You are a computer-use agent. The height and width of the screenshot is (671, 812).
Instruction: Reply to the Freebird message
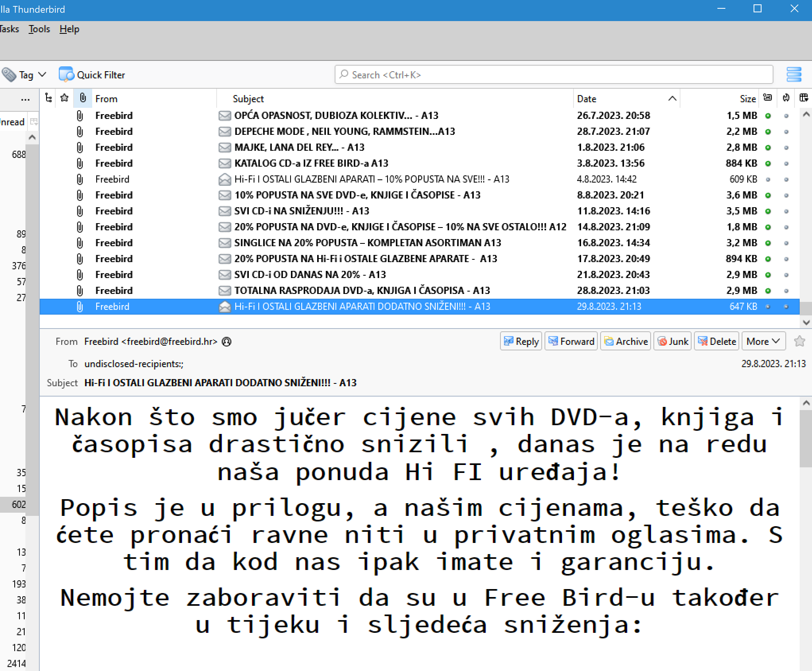point(521,341)
